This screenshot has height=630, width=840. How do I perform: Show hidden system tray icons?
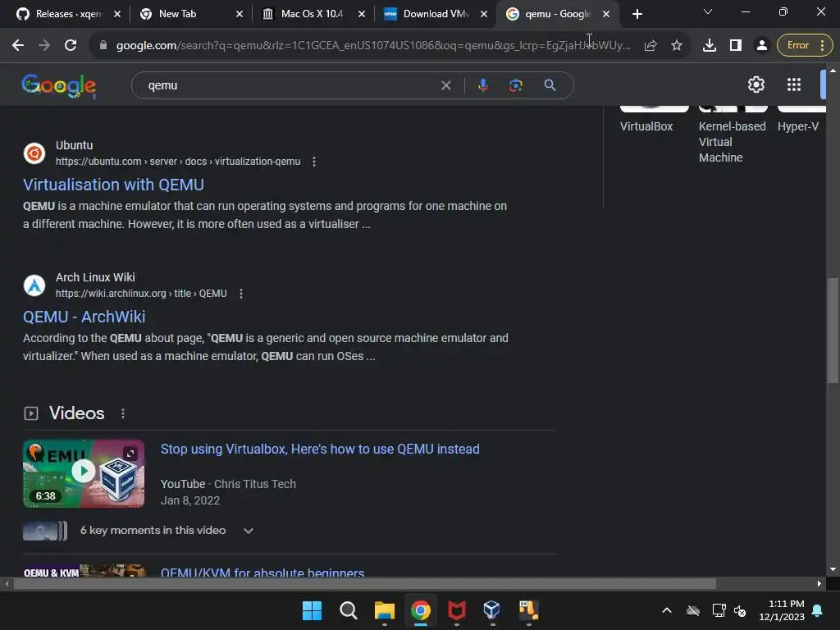tap(666, 610)
